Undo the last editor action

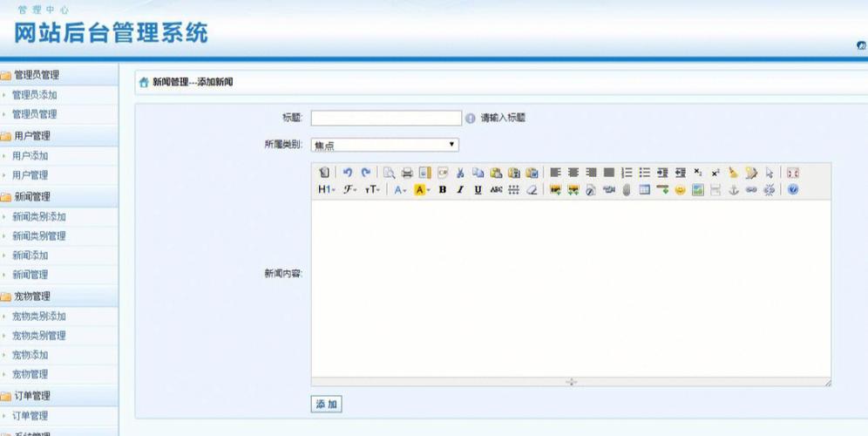348,173
